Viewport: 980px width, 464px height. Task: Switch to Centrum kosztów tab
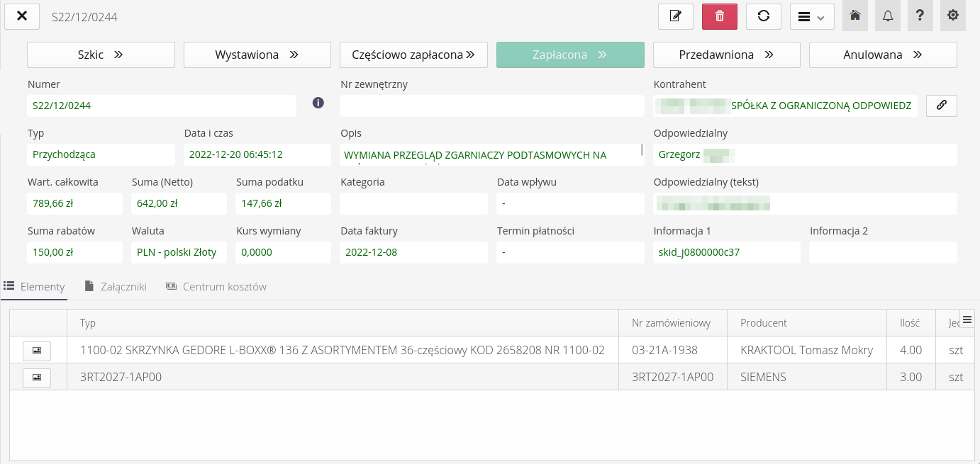click(x=216, y=287)
